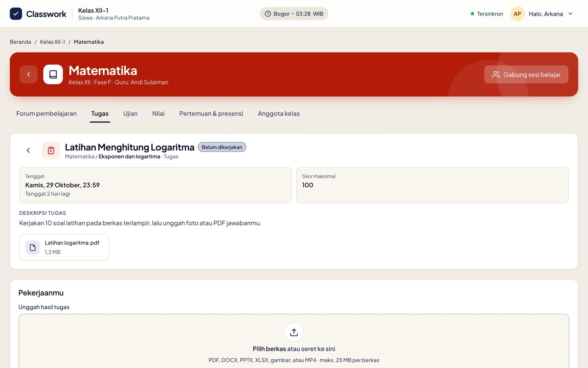Image resolution: width=588 pixels, height=368 pixels.
Task: Click the Classwork brand name
Action: click(x=46, y=14)
